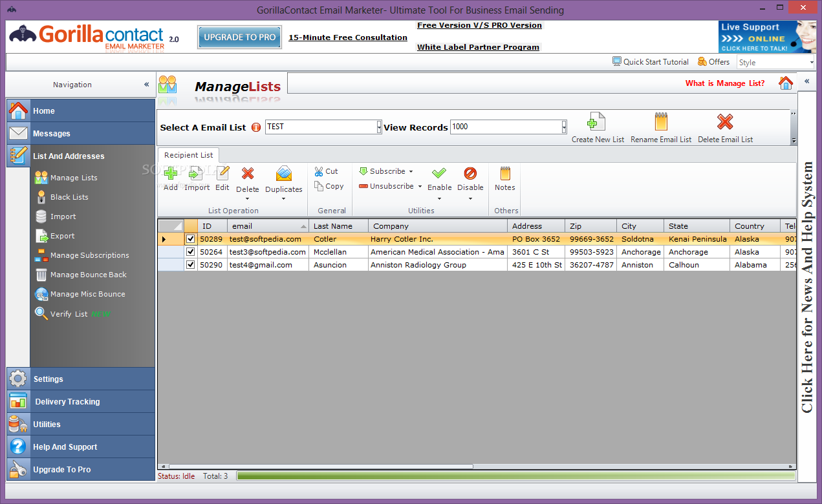Open White Label Partner Program link
The width and height of the screenshot is (822, 504).
pos(478,47)
